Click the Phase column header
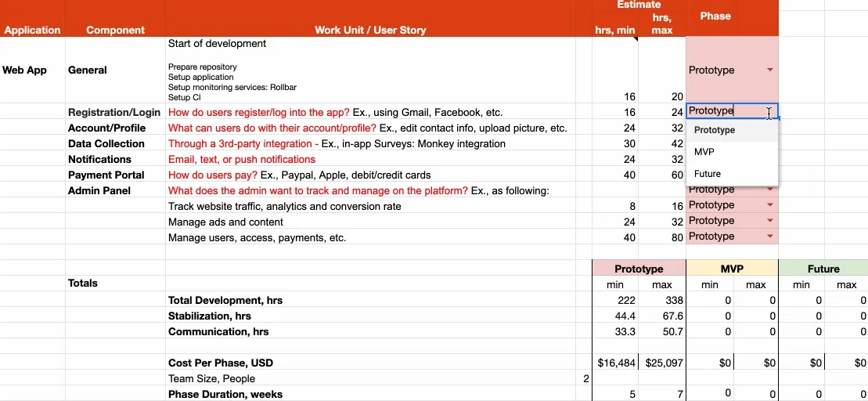This screenshot has width=868, height=401. pyautogui.click(x=715, y=16)
